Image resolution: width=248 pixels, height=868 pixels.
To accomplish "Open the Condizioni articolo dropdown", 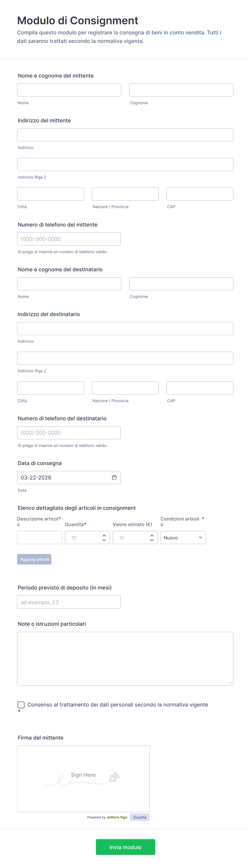I will [x=183, y=538].
